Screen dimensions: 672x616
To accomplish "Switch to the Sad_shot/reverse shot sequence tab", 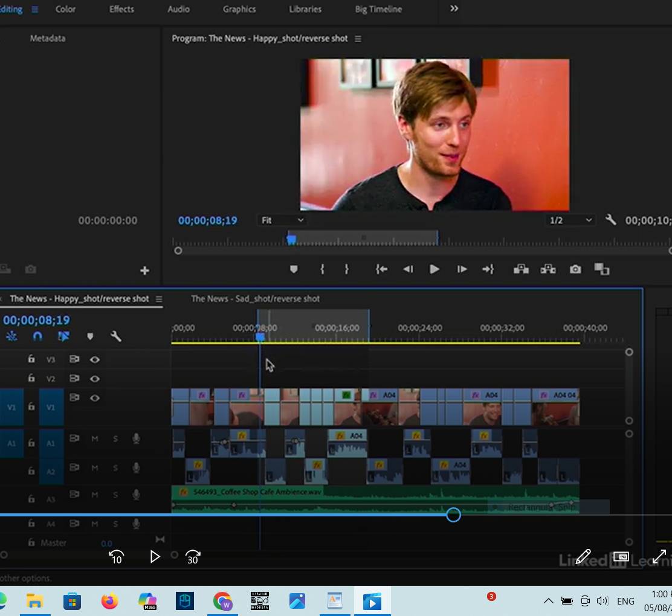I will point(255,298).
